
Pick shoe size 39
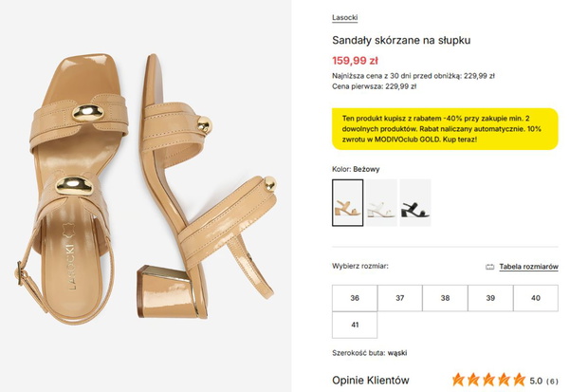490,298
